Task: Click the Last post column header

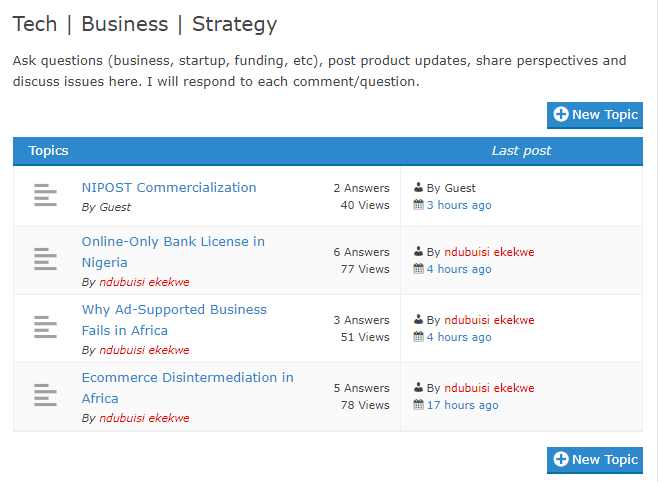Action: (521, 151)
